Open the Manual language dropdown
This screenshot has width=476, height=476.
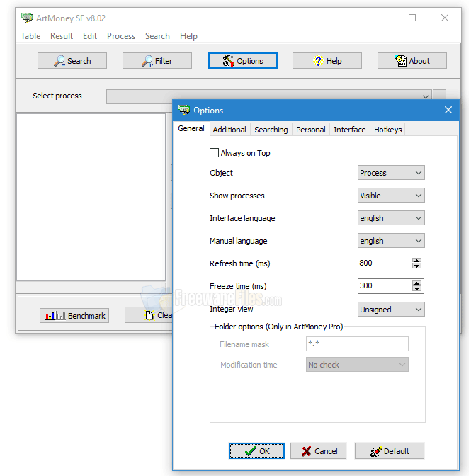[x=391, y=241]
